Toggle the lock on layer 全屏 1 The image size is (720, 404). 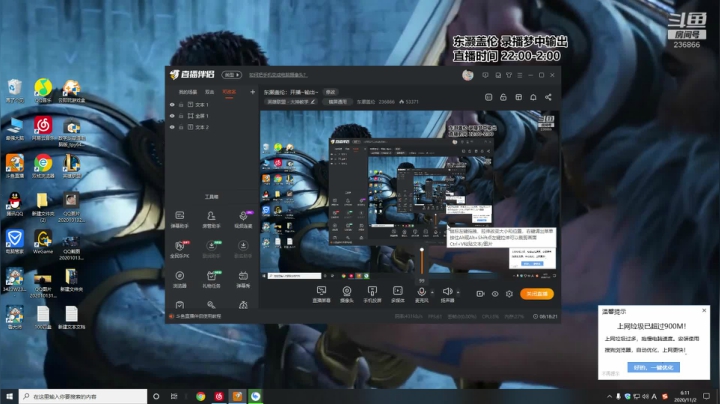[x=181, y=116]
